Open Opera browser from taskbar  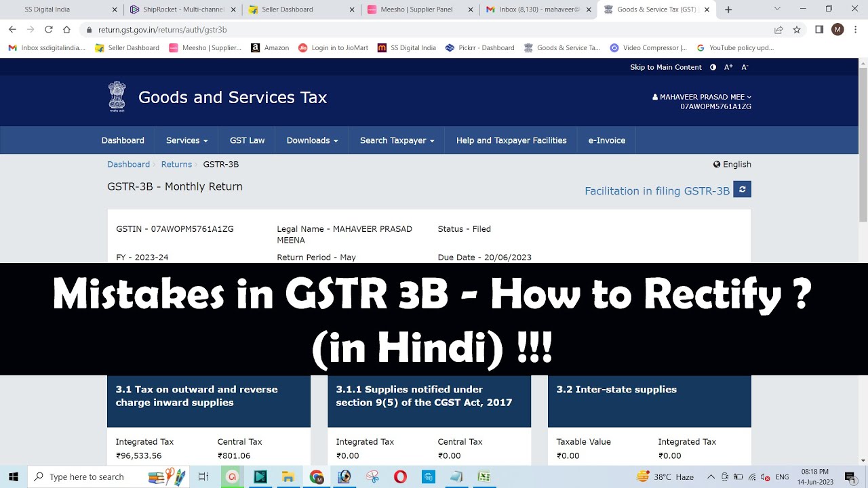(x=400, y=476)
